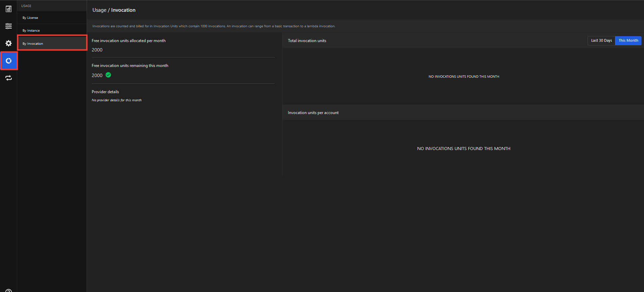
Task: Select the usage ring icon in sidebar
Action: pyautogui.click(x=9, y=61)
